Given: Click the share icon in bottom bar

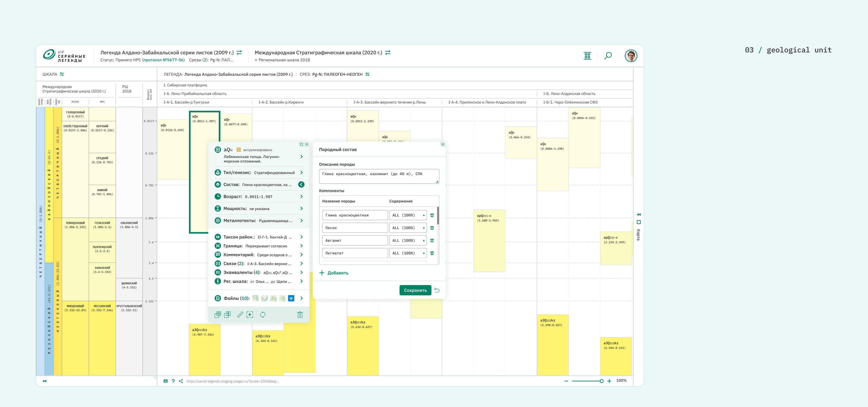Looking at the screenshot, I should pos(181,381).
